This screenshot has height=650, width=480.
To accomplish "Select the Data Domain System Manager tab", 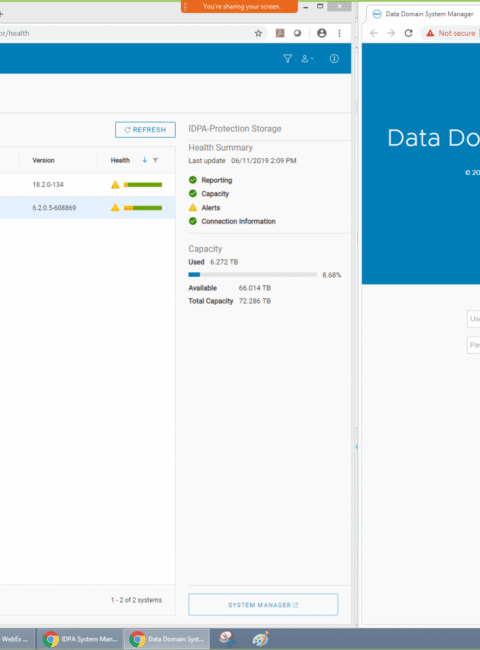I will [423, 14].
